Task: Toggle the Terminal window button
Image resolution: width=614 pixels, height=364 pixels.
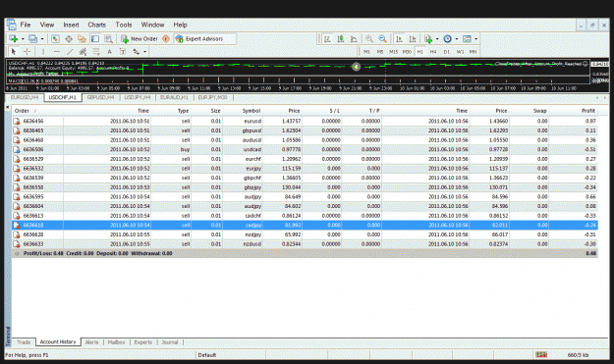Action: tap(95, 38)
